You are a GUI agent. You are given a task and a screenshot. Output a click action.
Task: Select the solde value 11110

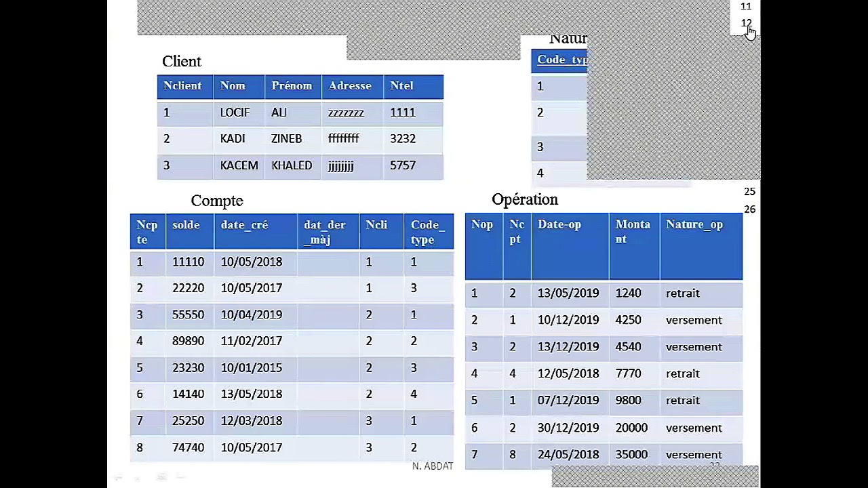188,262
